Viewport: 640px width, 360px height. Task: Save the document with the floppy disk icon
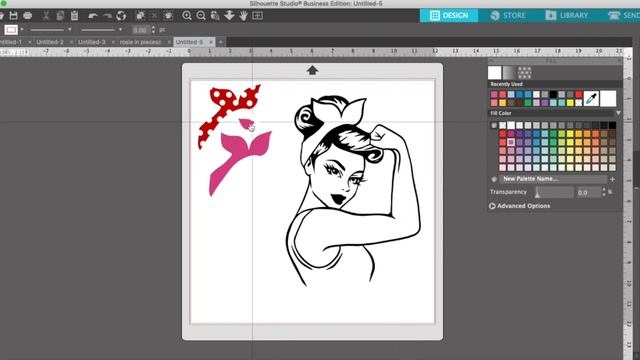(x=13, y=16)
